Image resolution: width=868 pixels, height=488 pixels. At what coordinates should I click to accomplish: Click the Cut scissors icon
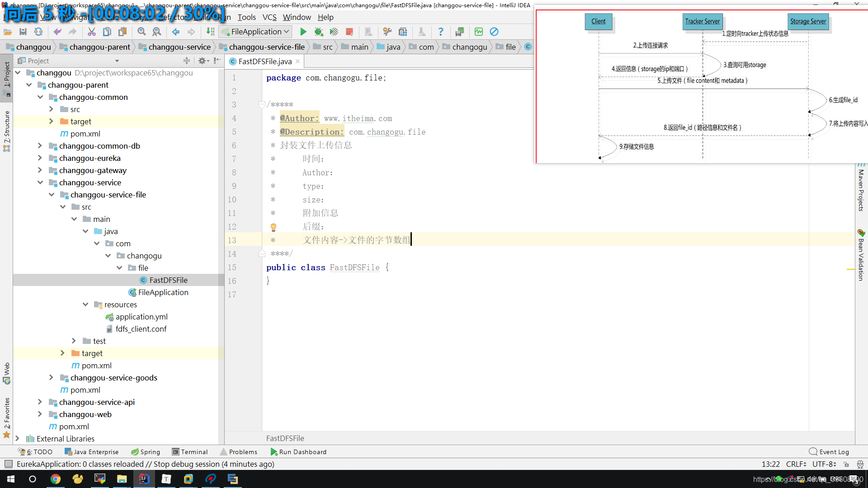pyautogui.click(x=92, y=32)
